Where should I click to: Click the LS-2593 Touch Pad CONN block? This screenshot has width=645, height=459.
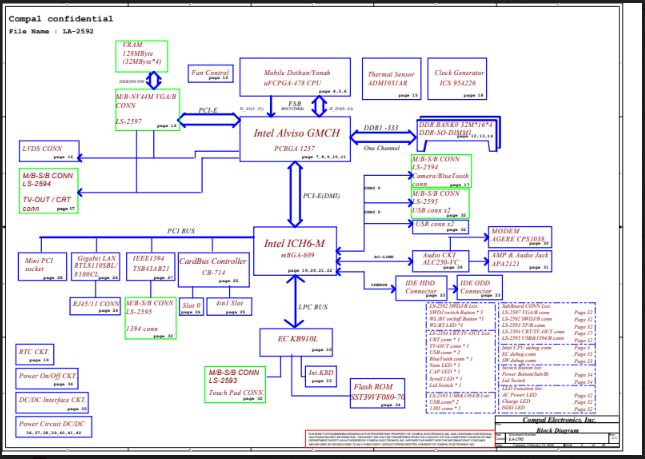coord(235,385)
